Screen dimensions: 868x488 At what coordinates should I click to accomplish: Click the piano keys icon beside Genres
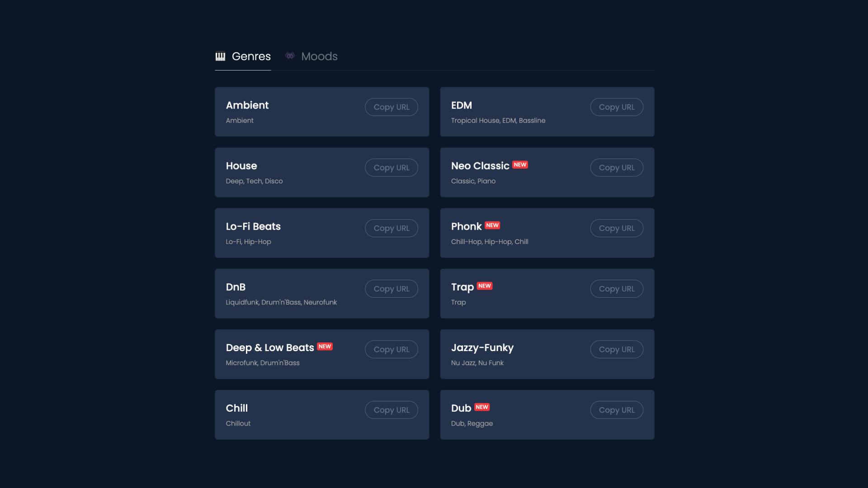220,56
